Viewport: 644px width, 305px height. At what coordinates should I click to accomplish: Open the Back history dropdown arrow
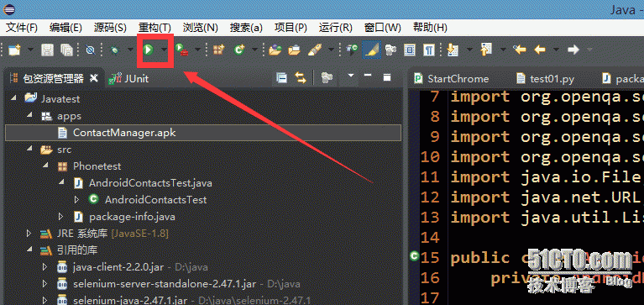point(556,50)
